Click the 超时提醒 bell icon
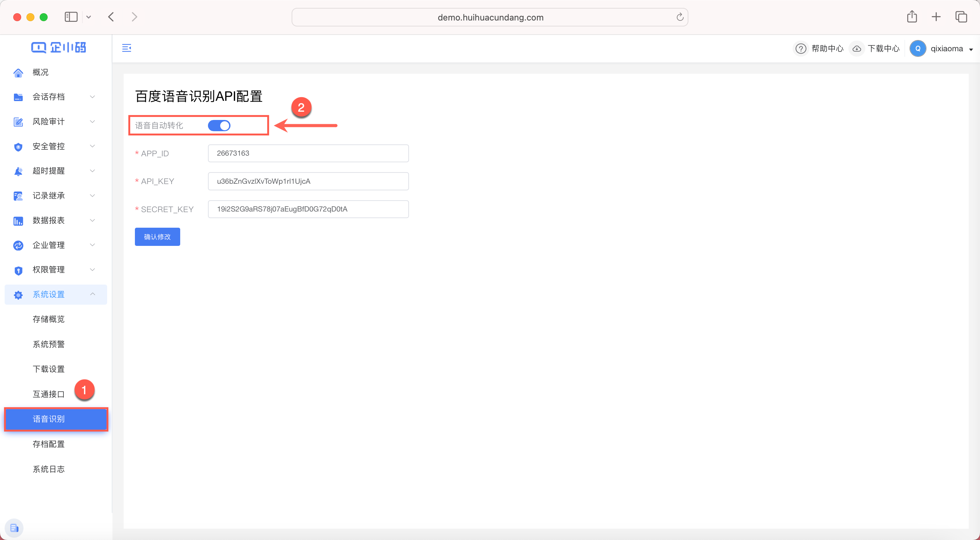Screen dimensions: 980x540 pyautogui.click(x=18, y=171)
